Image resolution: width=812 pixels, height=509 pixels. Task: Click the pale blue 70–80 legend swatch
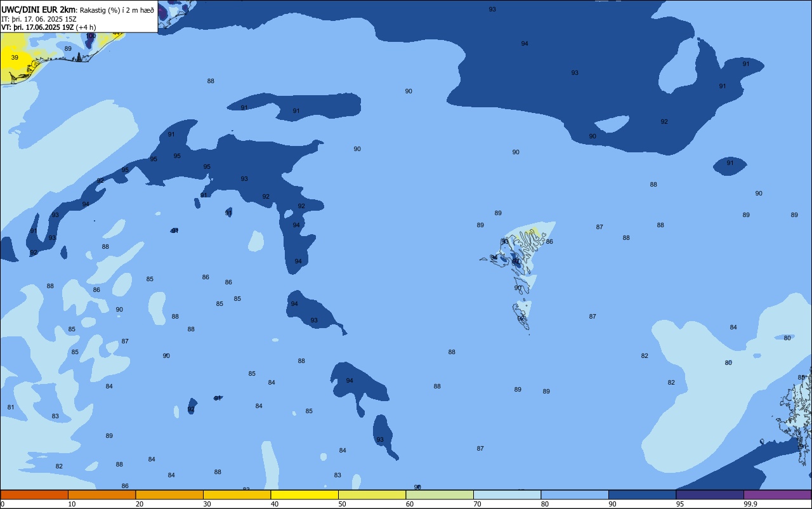tap(507, 494)
